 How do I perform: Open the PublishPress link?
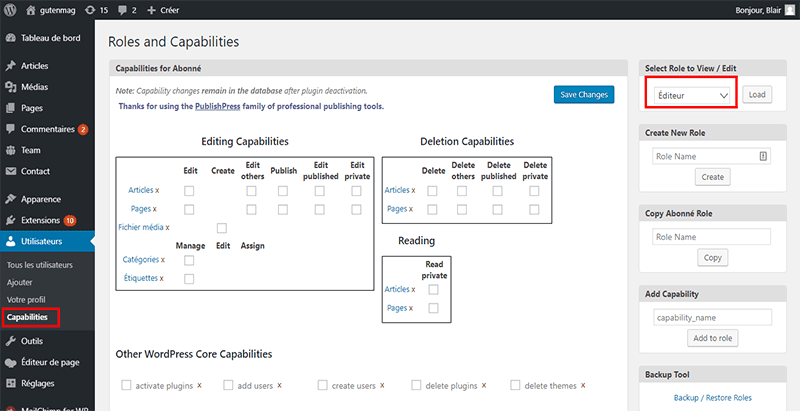click(x=217, y=107)
